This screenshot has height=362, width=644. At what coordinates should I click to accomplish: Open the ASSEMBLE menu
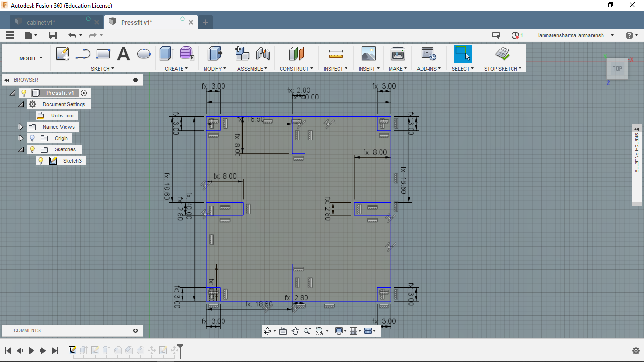pos(252,69)
